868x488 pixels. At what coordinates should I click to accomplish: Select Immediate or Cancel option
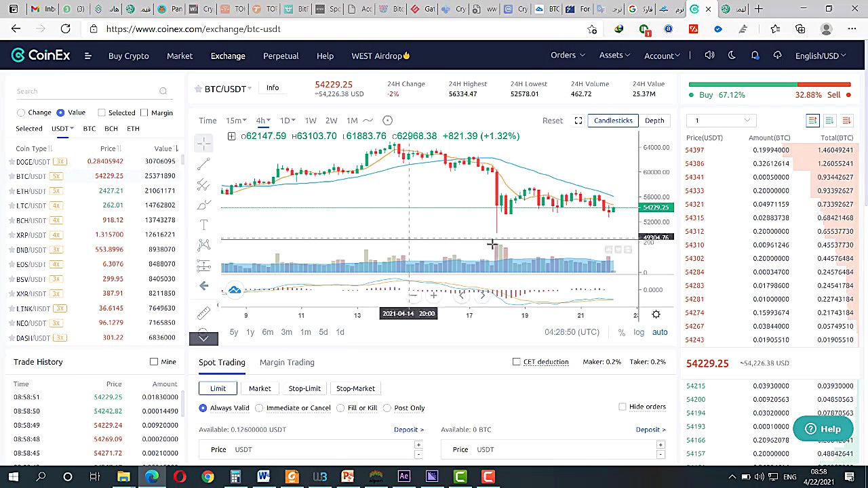tap(259, 408)
